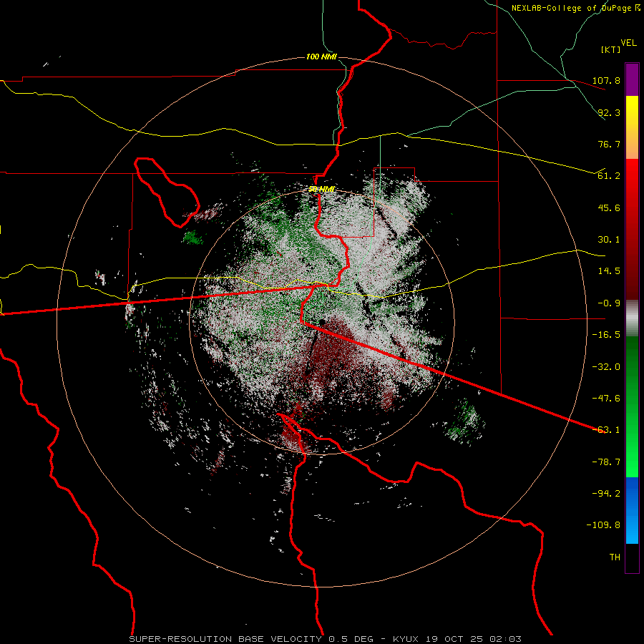Click the KYUX station identifier in caption
Image resolution: width=644 pixels, height=644 pixels.
coord(406,639)
